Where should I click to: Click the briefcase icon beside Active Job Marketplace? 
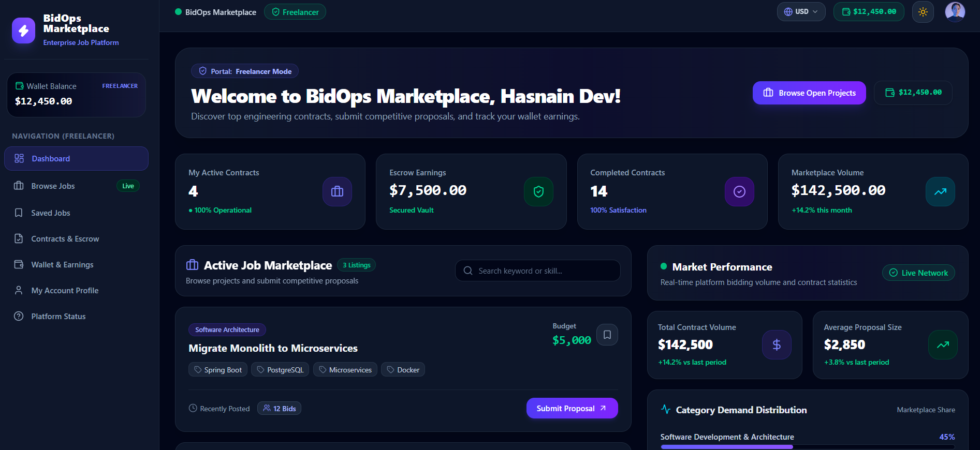click(x=192, y=265)
